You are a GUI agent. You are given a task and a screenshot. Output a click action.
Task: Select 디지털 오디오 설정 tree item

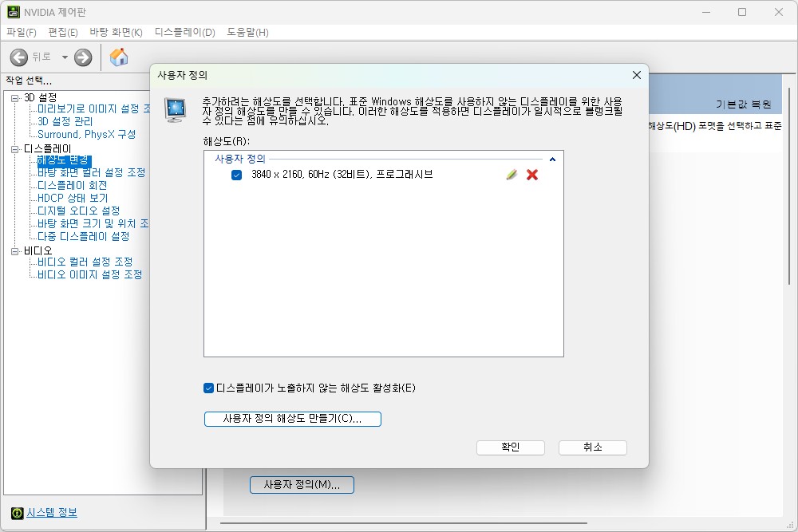(x=79, y=211)
